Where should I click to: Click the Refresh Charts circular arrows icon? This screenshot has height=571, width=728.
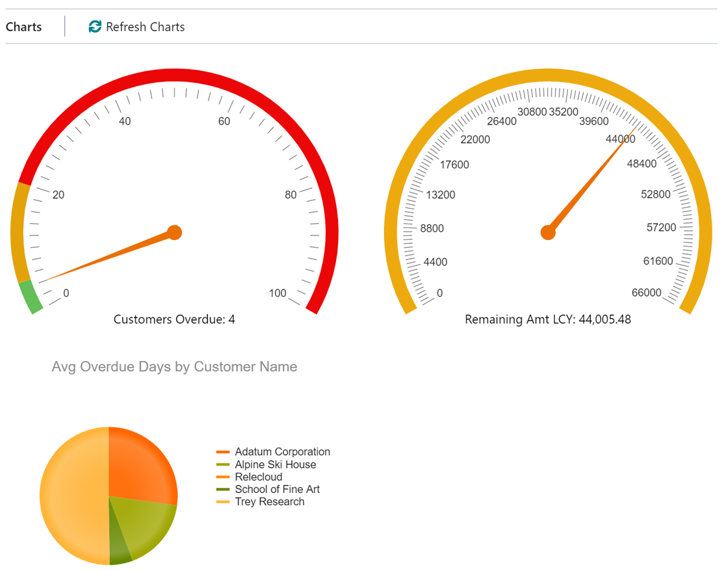[x=94, y=27]
